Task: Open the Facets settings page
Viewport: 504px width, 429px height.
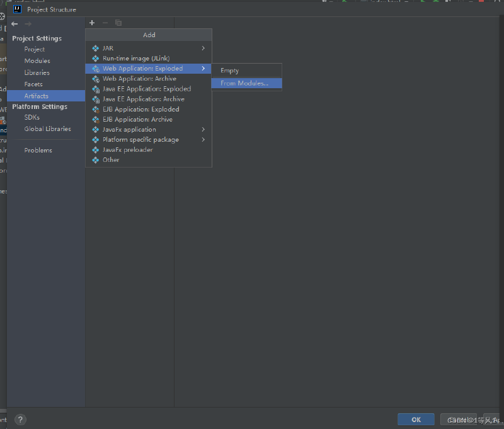Action: [33, 84]
